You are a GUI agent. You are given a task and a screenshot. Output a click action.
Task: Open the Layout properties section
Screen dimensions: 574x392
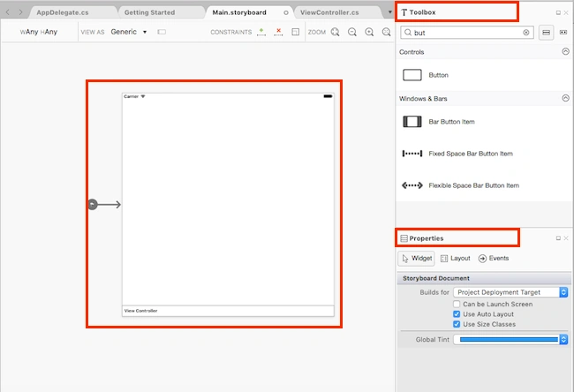pos(456,259)
